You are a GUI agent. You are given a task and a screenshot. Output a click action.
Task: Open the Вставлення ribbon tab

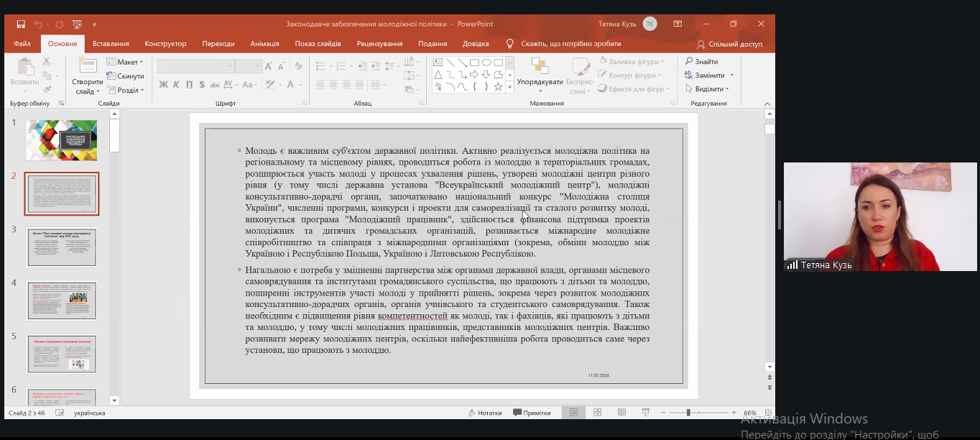tap(111, 44)
